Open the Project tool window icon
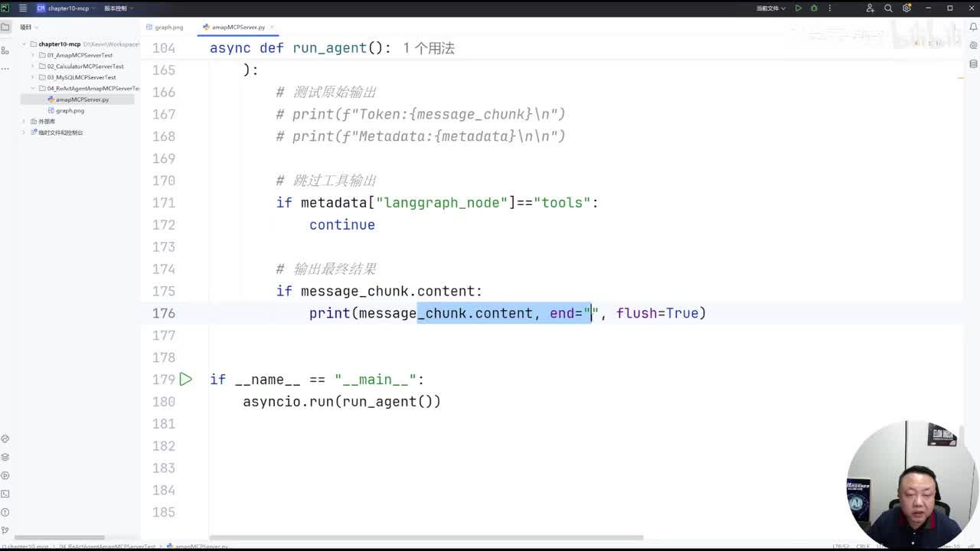This screenshot has width=980, height=551. pyautogui.click(x=5, y=27)
